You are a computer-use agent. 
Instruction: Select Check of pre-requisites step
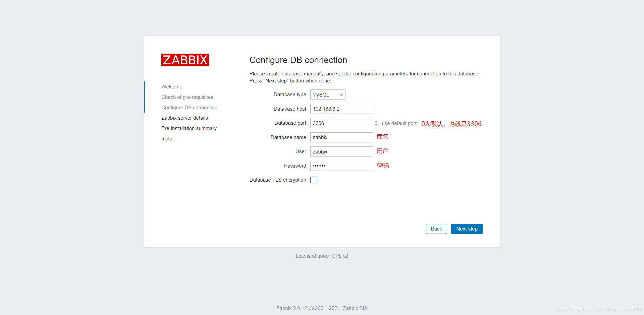(187, 97)
